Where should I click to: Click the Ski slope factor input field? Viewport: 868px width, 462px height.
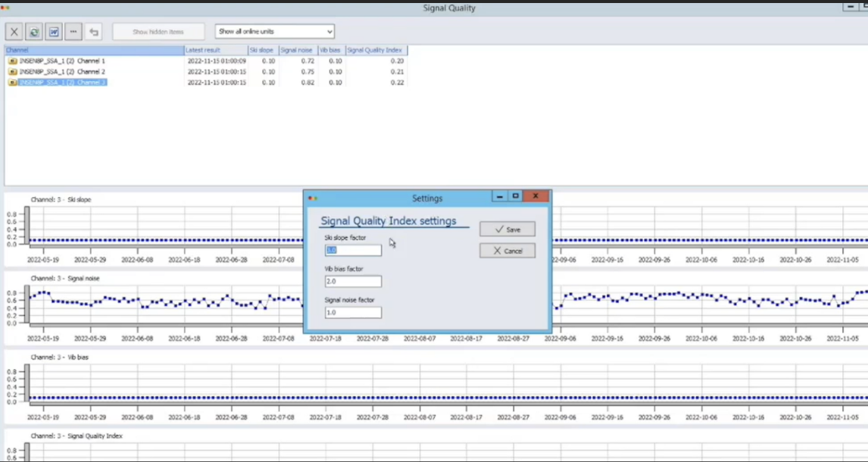[353, 250]
